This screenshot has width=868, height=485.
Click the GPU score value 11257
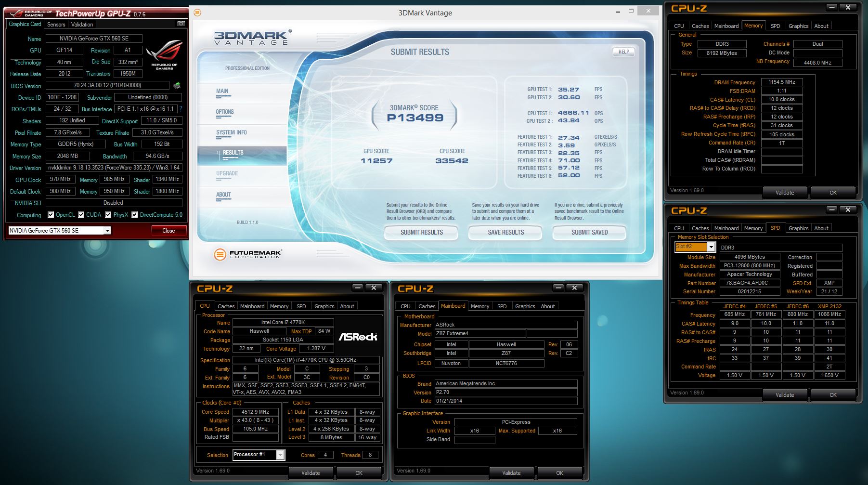376,161
